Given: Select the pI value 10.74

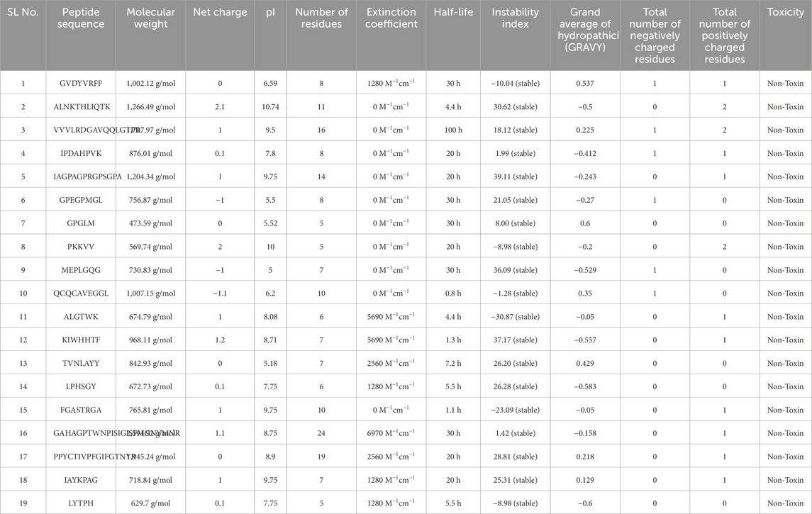Looking at the screenshot, I should point(271,107).
